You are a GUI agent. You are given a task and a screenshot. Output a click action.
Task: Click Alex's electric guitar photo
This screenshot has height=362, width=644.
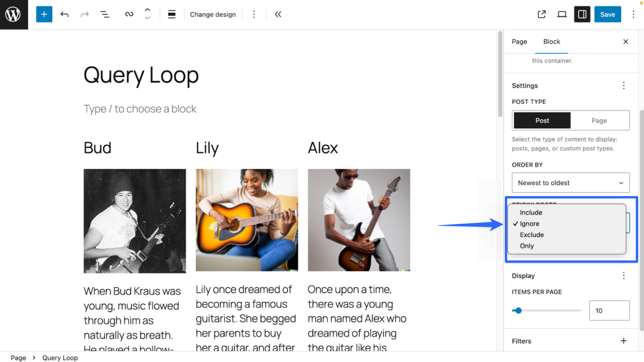[359, 220]
